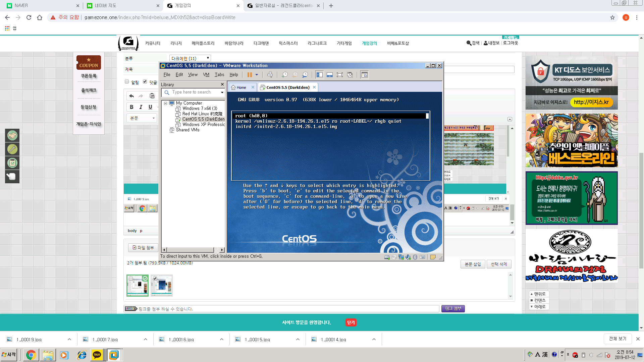Click the VMware console view preferences icon
The width and height of the screenshot is (644, 362).
(x=365, y=75)
